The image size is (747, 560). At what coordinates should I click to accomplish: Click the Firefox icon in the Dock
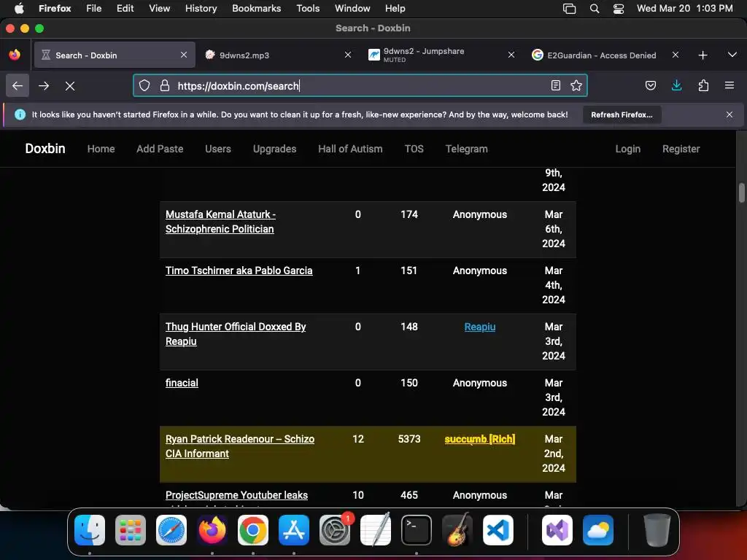click(212, 530)
